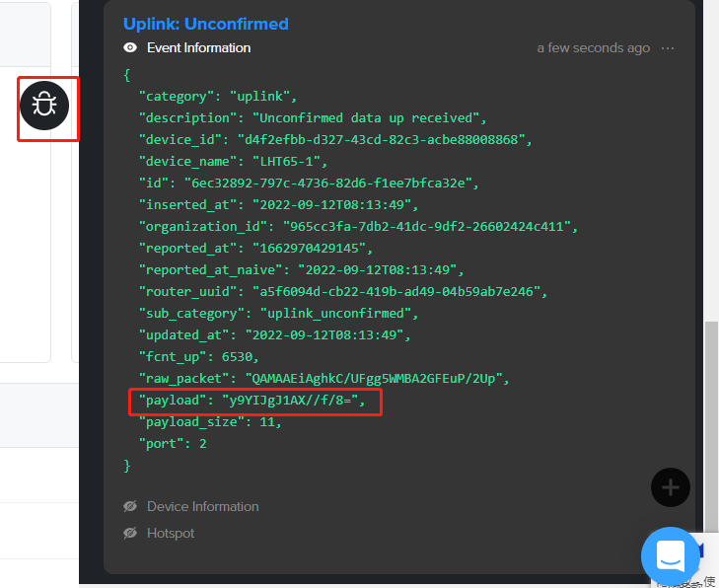Screen dimensions: 719x588
Task: Open the three-dots event options menu
Action: point(668,48)
